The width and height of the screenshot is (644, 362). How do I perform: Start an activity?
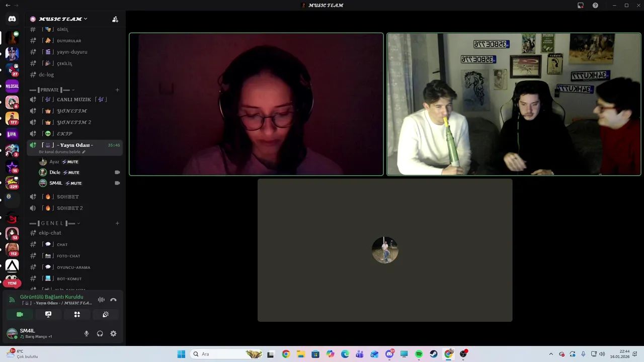pyautogui.click(x=77, y=314)
